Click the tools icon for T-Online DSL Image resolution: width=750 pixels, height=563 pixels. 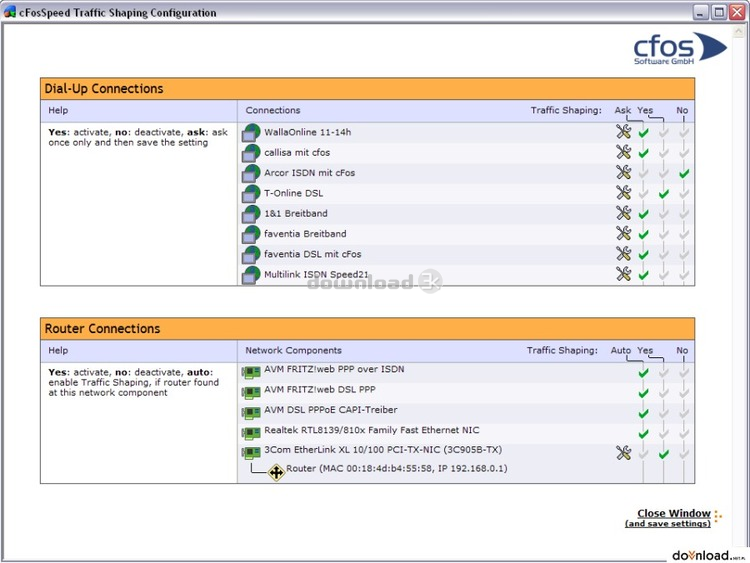tap(623, 193)
